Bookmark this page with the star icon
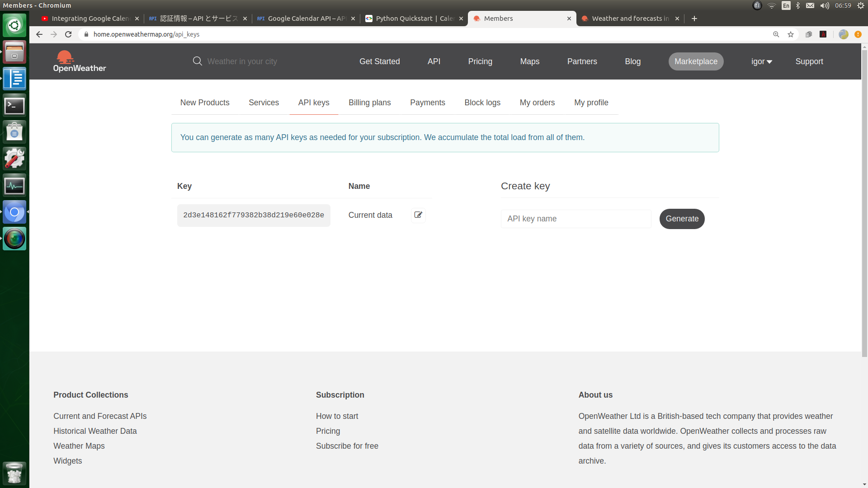The width and height of the screenshot is (868, 488). pos(791,34)
